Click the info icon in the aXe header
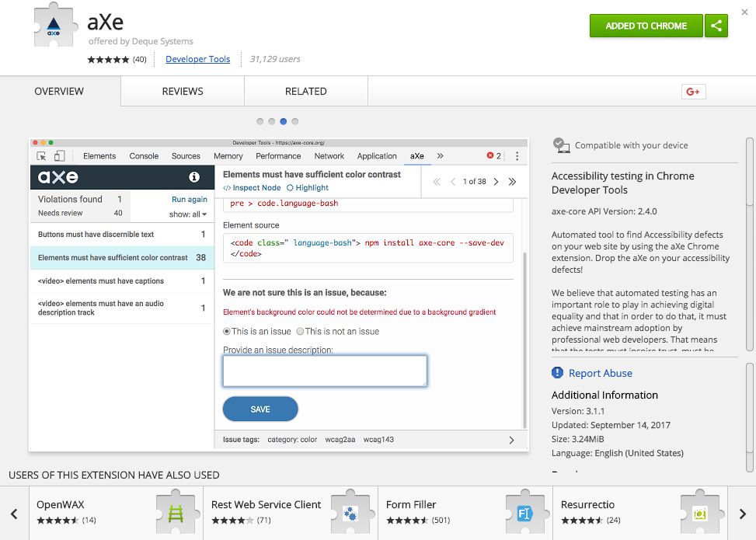 [x=194, y=177]
